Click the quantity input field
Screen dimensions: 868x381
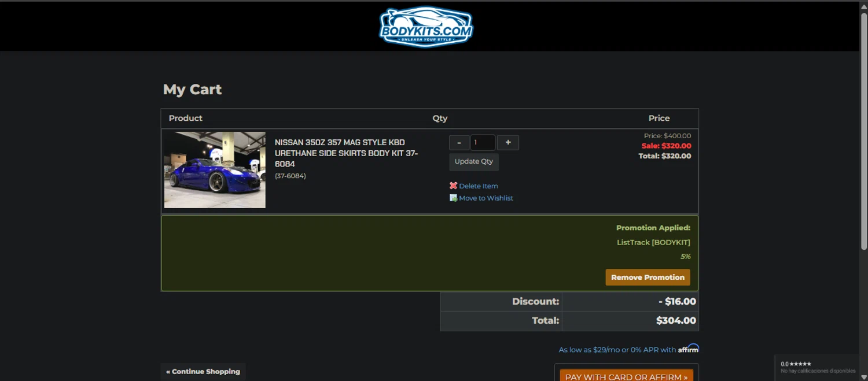[x=483, y=142]
